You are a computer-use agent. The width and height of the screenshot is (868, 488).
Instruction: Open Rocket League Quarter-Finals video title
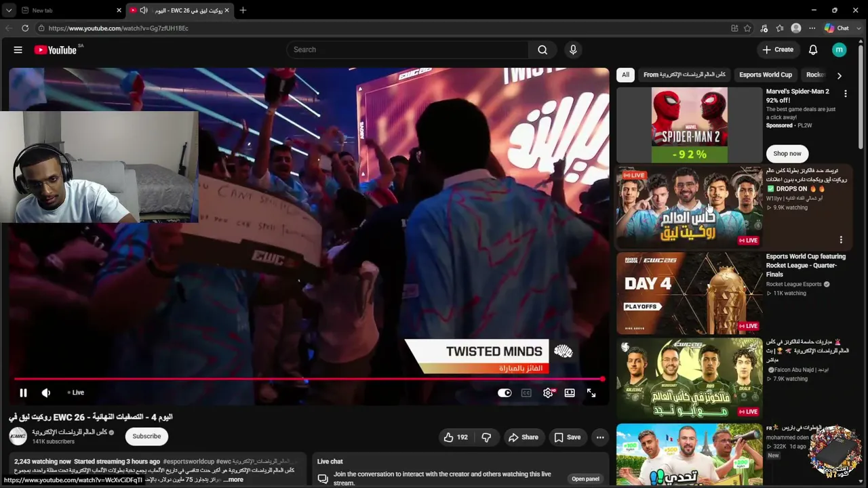(x=806, y=265)
